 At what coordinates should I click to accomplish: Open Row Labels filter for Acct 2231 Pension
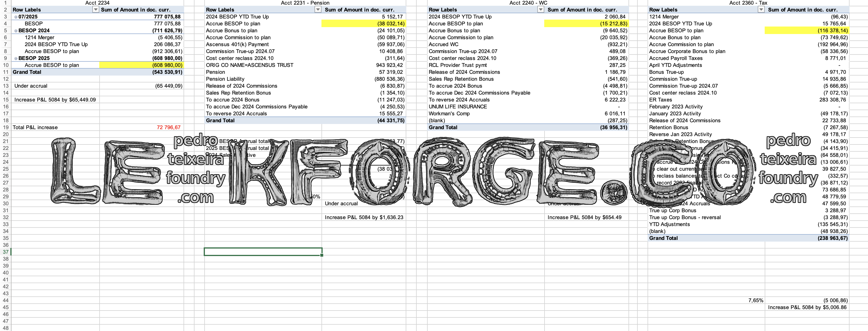coord(318,10)
